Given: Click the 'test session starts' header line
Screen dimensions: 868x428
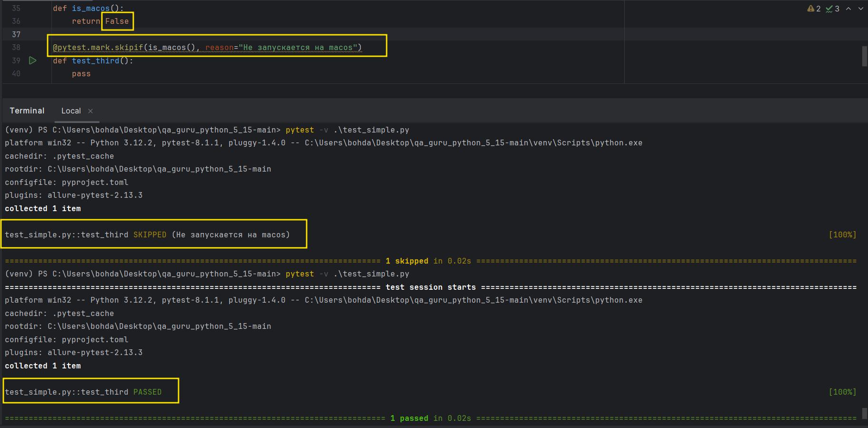Looking at the screenshot, I should (x=430, y=287).
